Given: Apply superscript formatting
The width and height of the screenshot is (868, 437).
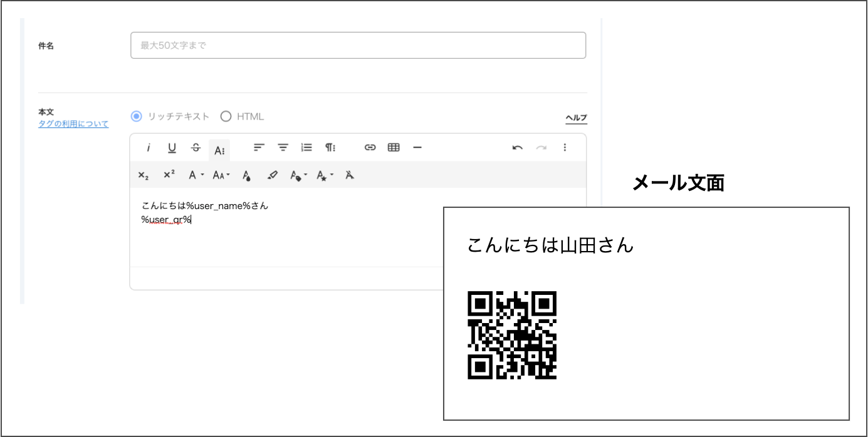Looking at the screenshot, I should (x=169, y=175).
